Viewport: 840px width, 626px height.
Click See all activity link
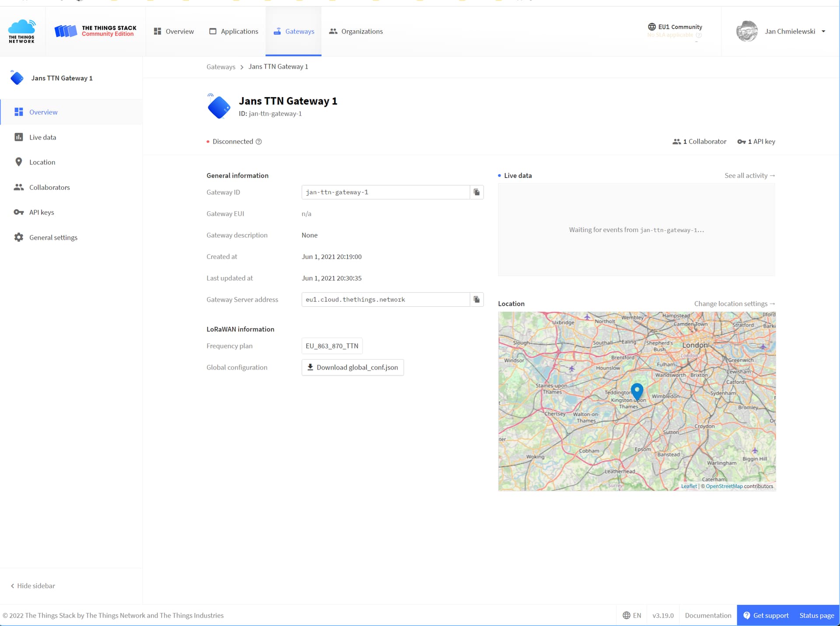coord(750,175)
